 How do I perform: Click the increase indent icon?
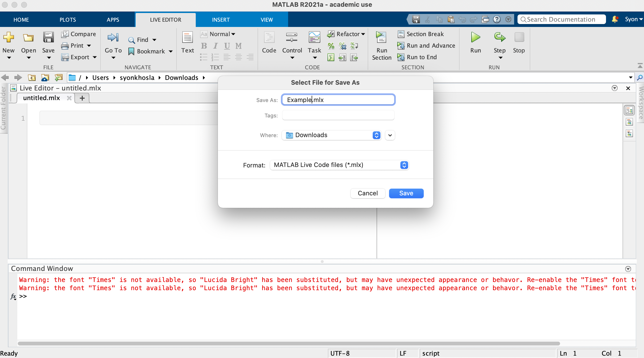coord(342,58)
